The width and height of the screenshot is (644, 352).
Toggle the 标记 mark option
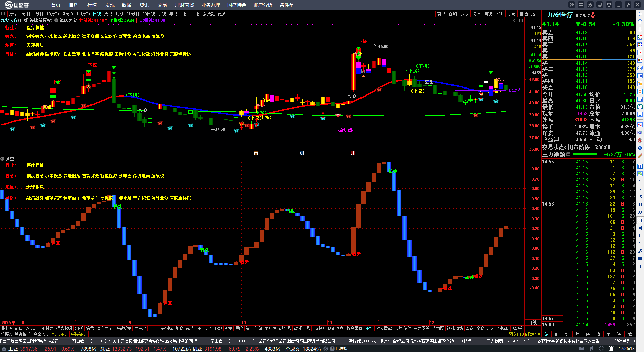(x=511, y=14)
